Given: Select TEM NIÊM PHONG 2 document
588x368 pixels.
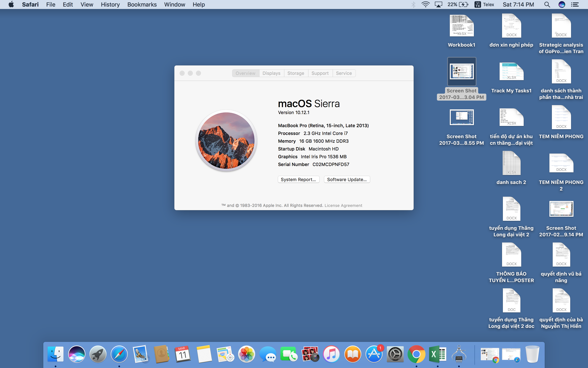Looking at the screenshot, I should 561,172.
